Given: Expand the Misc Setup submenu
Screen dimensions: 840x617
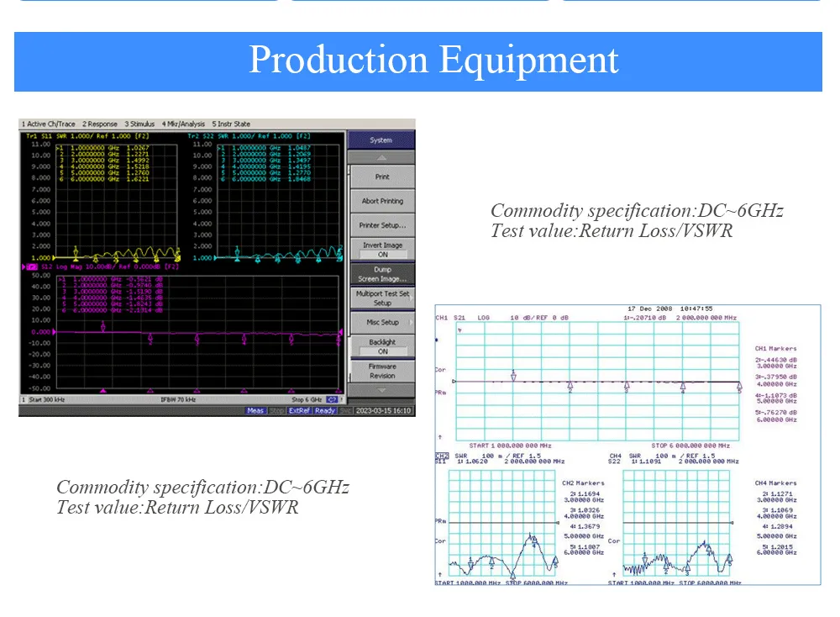Looking at the screenshot, I should coord(382,323).
